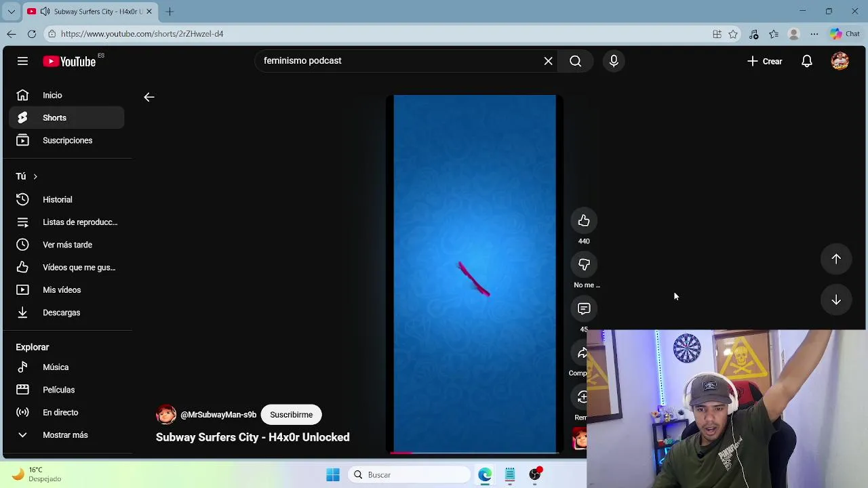
Task: Bookmark the page with the star icon
Action: point(733,34)
